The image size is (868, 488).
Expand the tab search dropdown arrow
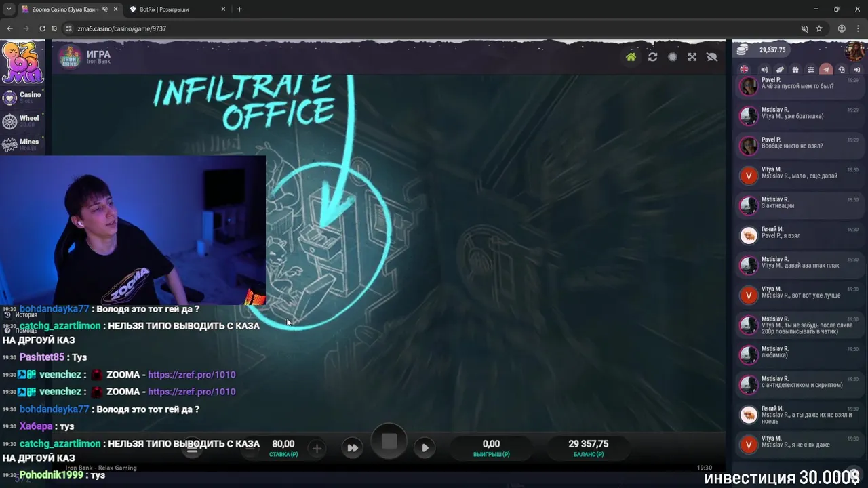8,9
